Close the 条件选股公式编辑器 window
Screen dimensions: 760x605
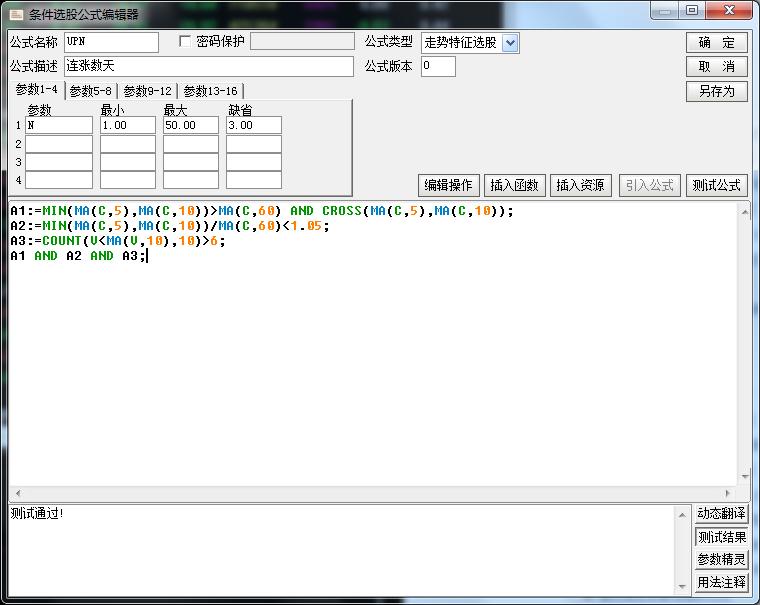(x=729, y=11)
